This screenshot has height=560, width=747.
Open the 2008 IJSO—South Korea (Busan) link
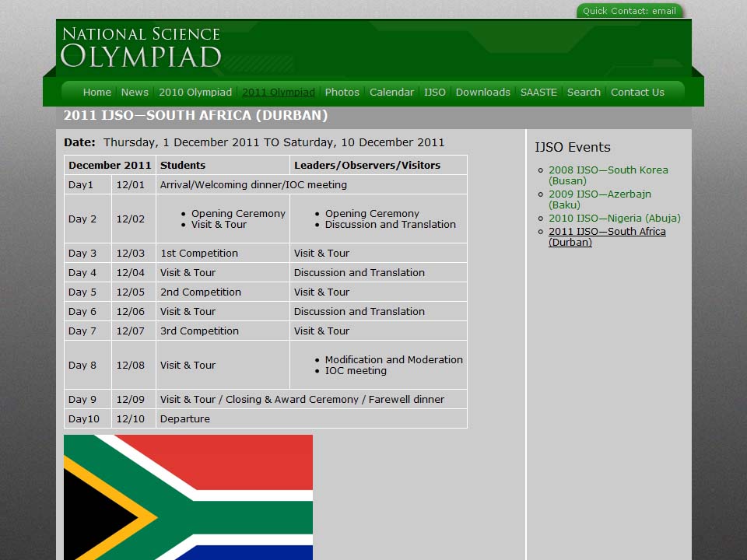tap(608, 175)
